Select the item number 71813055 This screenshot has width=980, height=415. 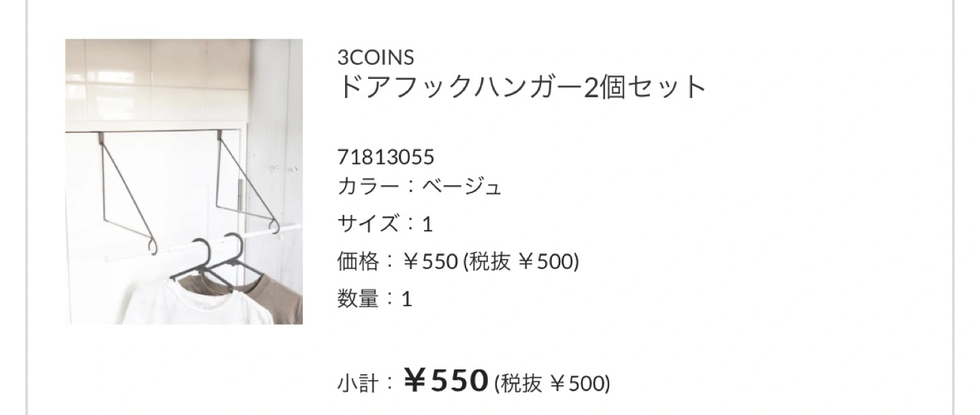386,157
